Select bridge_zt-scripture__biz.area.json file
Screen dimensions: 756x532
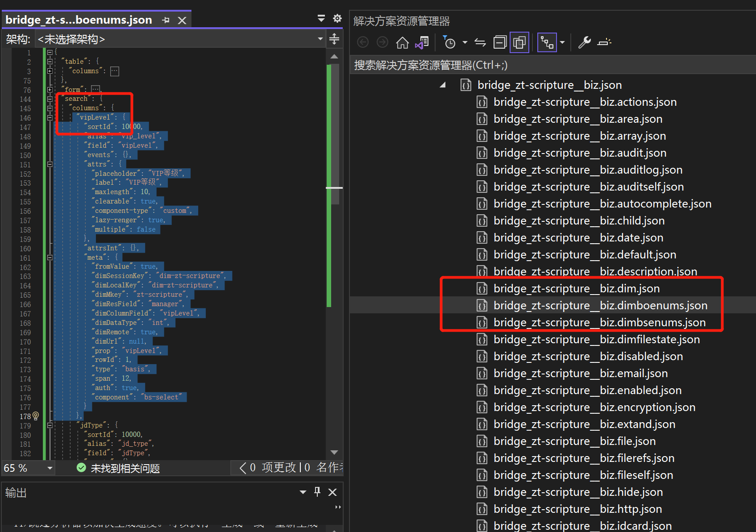click(577, 119)
